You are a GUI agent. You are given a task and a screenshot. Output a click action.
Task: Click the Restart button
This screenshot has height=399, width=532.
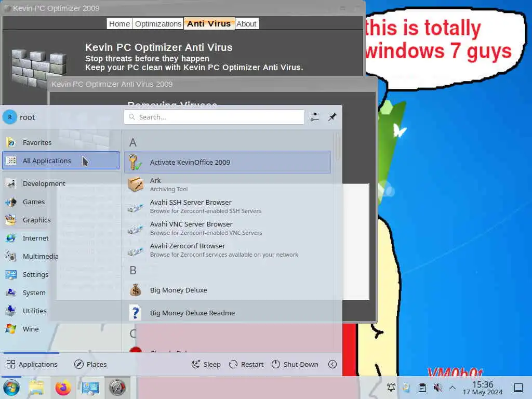(x=246, y=364)
